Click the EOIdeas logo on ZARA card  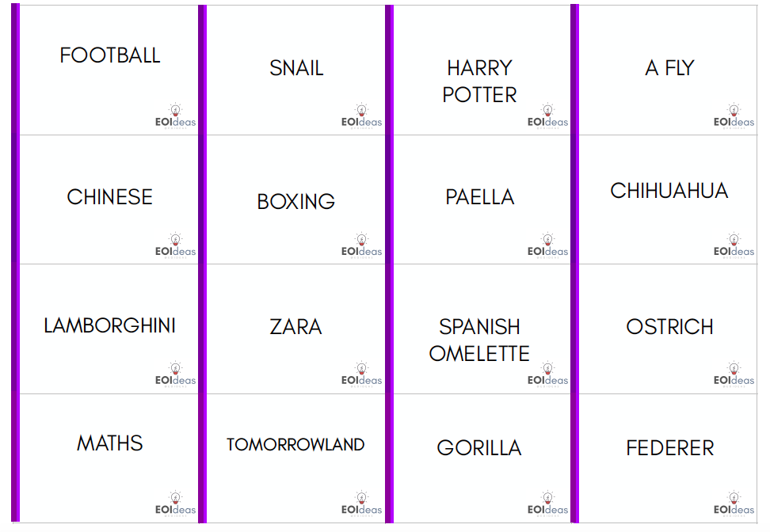click(361, 374)
